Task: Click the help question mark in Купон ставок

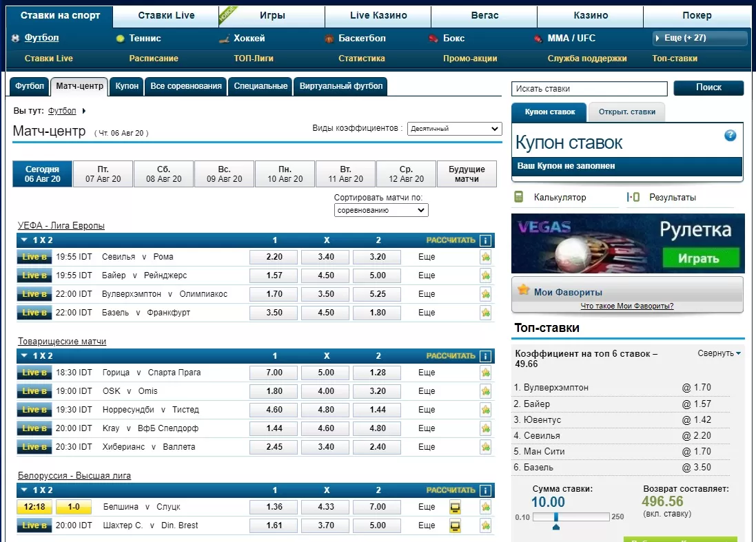Action: [731, 136]
